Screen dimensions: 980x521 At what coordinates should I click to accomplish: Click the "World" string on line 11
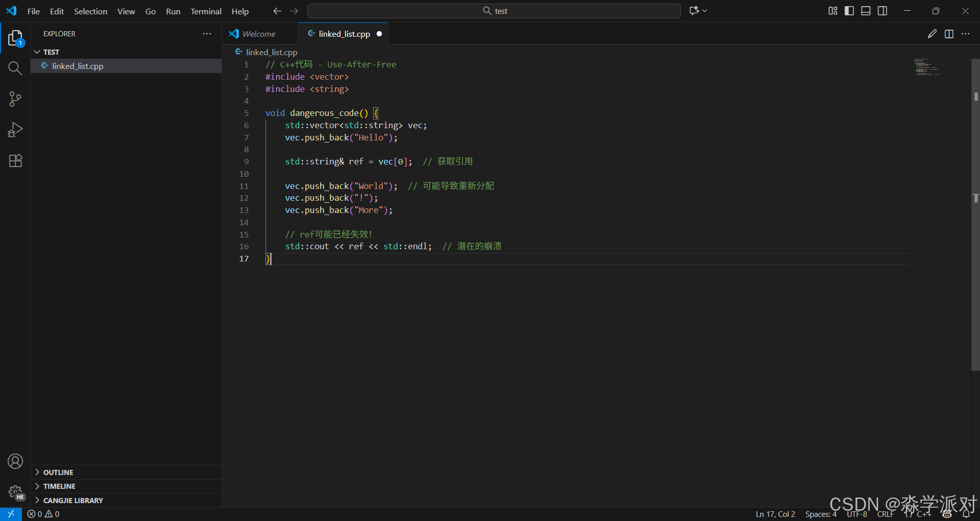tap(371, 186)
